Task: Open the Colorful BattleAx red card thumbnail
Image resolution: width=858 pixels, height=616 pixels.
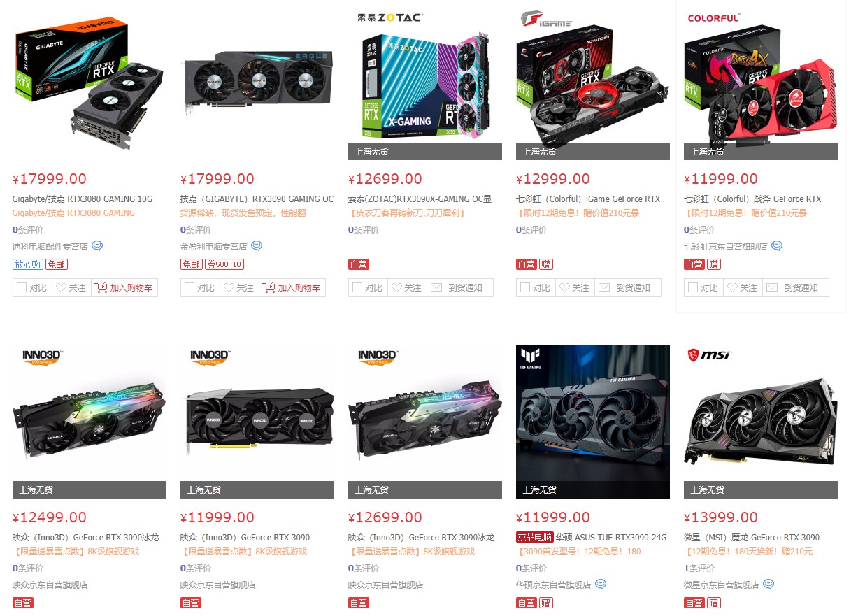Action: [761, 83]
